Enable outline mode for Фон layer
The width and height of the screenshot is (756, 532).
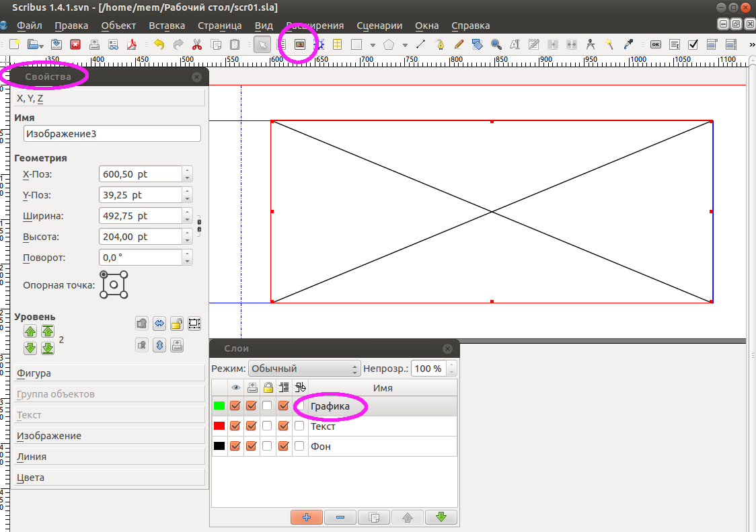coord(299,446)
